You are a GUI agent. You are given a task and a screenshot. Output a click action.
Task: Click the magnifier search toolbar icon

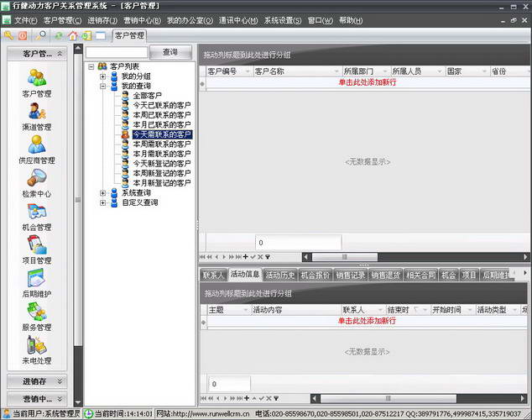click(41, 35)
